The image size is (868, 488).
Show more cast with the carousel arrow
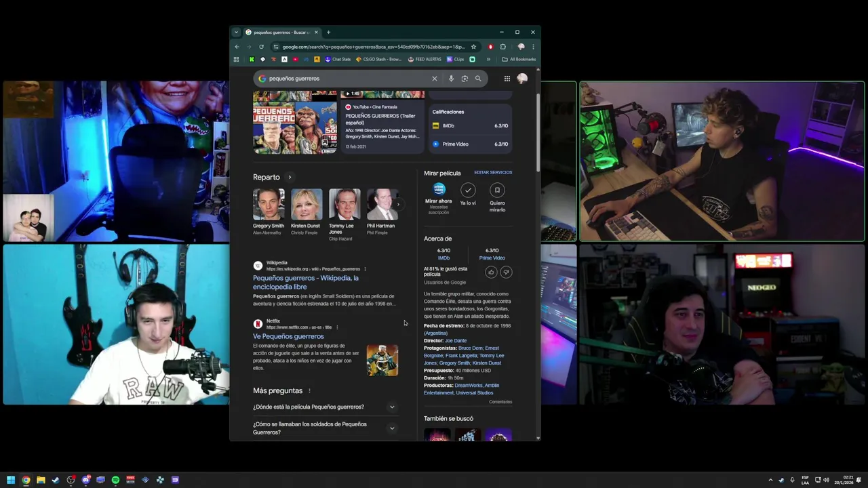[x=398, y=204]
